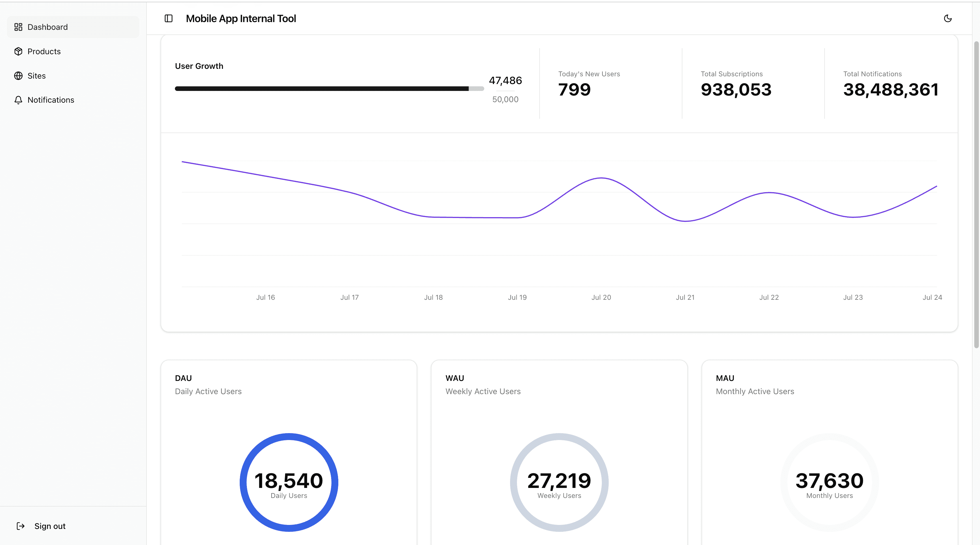Click the Products box icon

click(x=18, y=51)
